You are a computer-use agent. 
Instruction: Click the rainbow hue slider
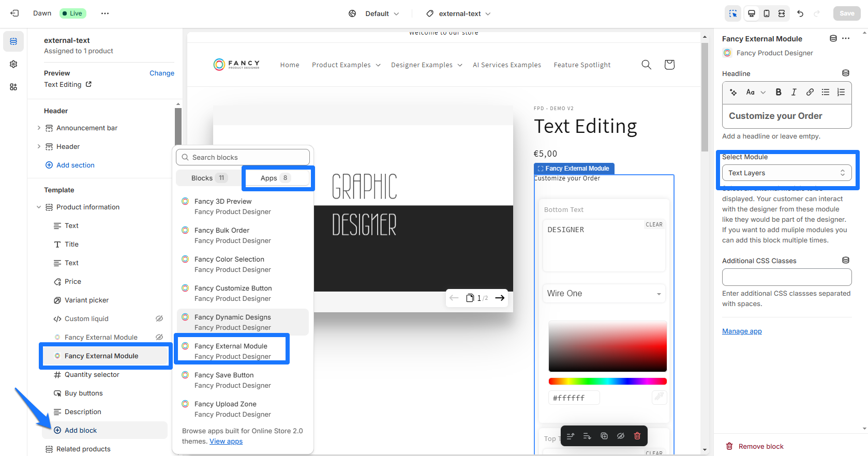point(608,381)
